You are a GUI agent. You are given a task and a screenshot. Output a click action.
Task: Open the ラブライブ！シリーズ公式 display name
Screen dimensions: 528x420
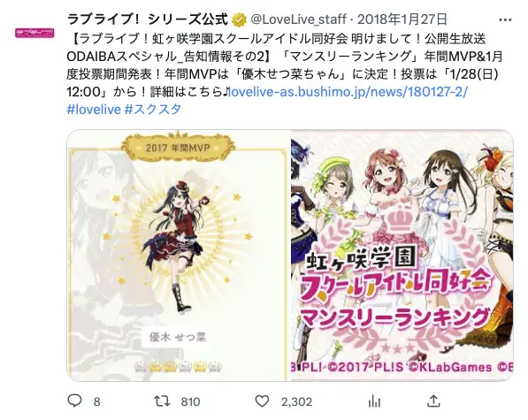pyautogui.click(x=148, y=19)
